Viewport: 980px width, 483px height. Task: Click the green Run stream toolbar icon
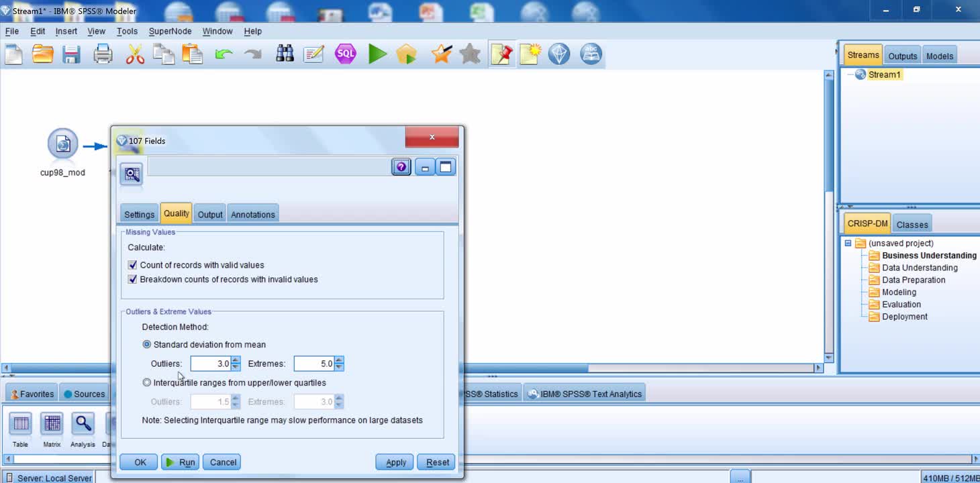[377, 54]
